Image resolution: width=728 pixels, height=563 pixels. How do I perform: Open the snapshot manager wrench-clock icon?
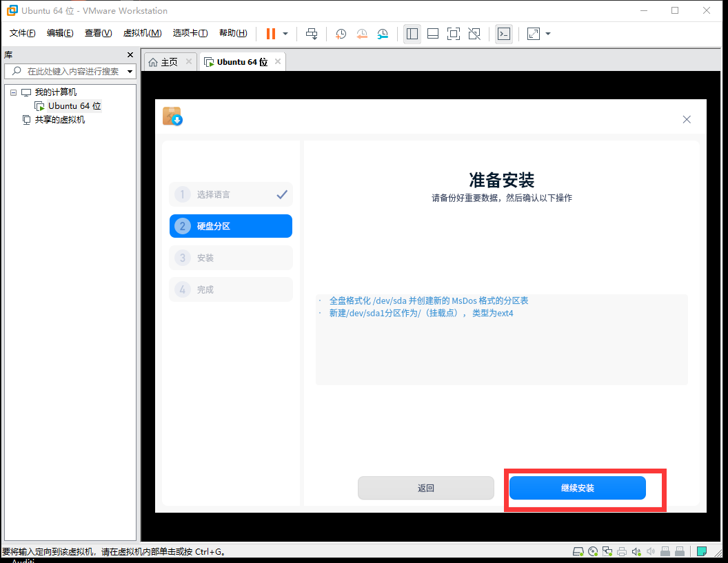(383, 33)
